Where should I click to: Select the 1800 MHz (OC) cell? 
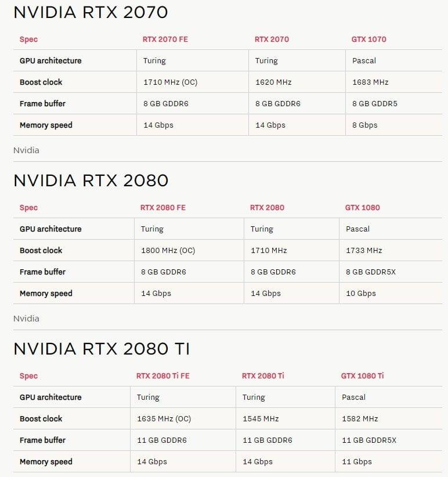coord(168,251)
